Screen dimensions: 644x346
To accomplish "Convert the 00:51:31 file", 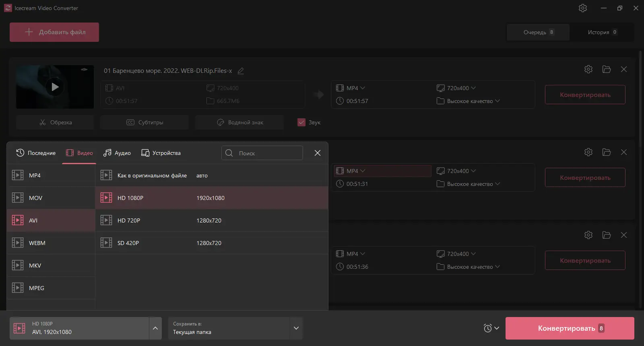I will click(x=585, y=177).
